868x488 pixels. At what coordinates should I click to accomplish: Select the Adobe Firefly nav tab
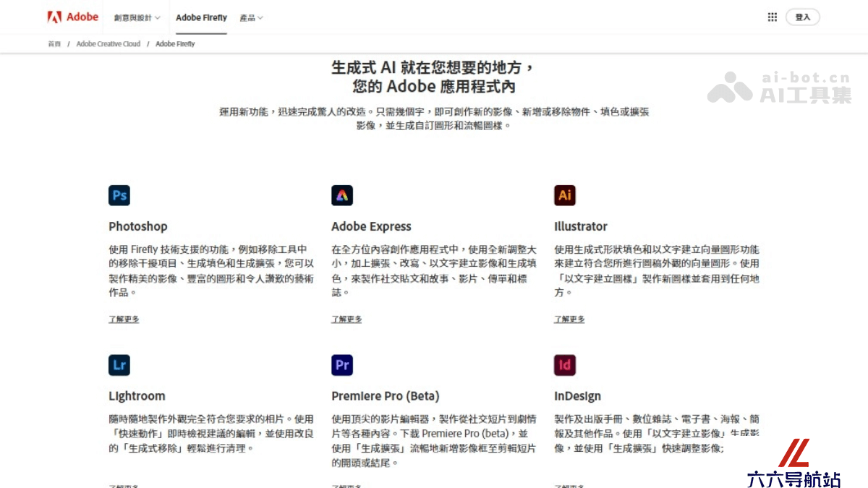pyautogui.click(x=201, y=17)
